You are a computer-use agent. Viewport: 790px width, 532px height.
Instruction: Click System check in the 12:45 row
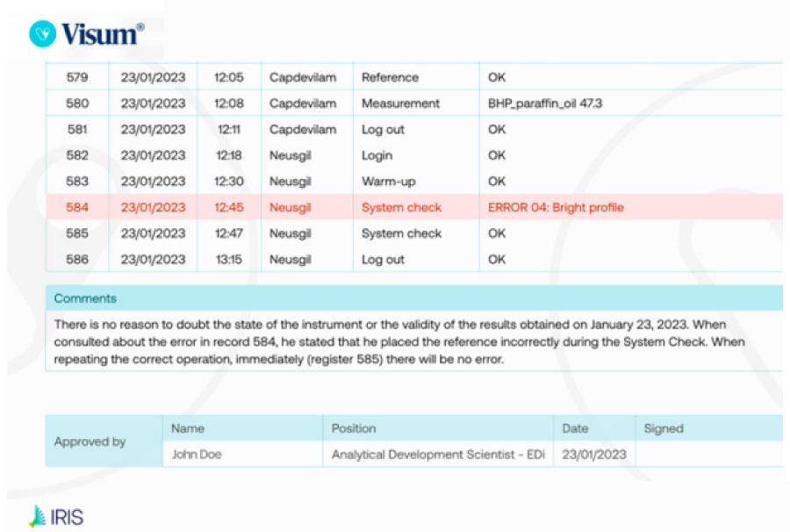(x=401, y=207)
